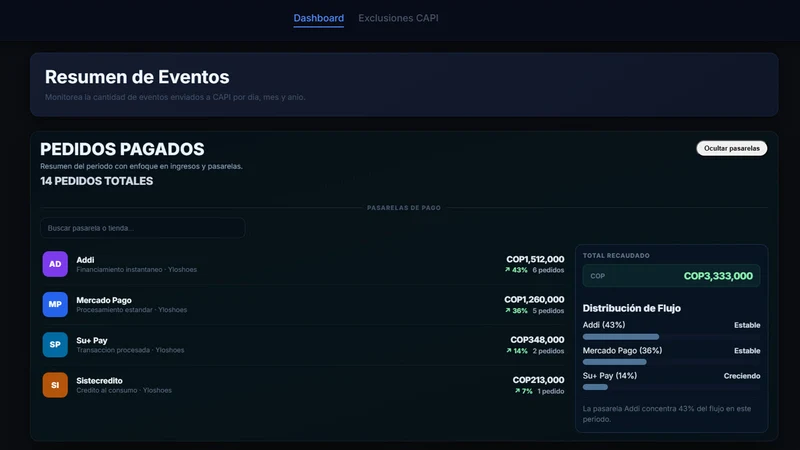The image size is (800, 450).
Task: Click the 14 PEDIDOS TOTALES text
Action: (x=96, y=181)
